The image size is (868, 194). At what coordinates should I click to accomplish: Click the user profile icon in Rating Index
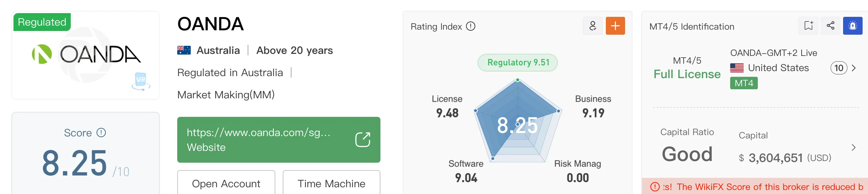tap(593, 26)
